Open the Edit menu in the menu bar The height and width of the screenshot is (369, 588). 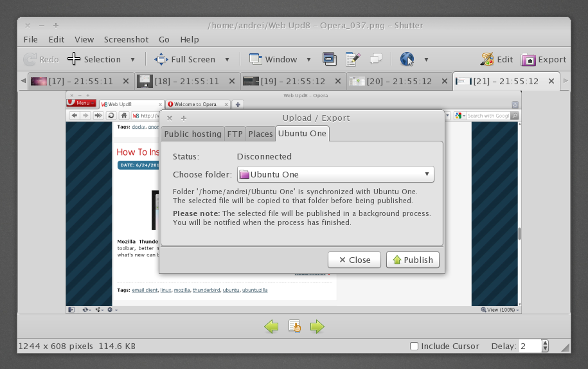pos(57,39)
